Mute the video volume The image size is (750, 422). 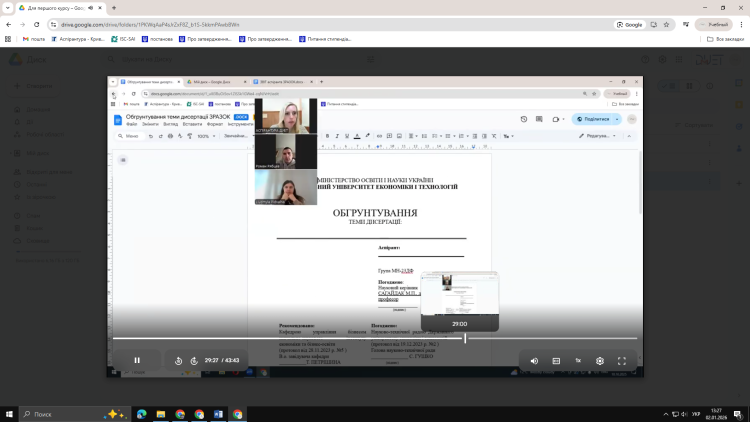pyautogui.click(x=534, y=360)
